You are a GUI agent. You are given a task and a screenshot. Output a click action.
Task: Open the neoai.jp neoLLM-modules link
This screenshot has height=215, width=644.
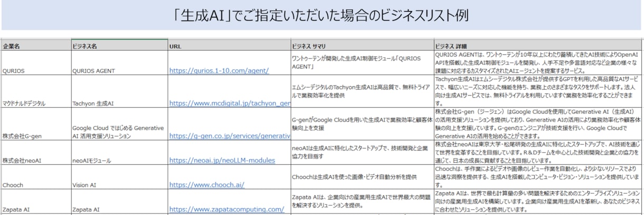click(222, 160)
